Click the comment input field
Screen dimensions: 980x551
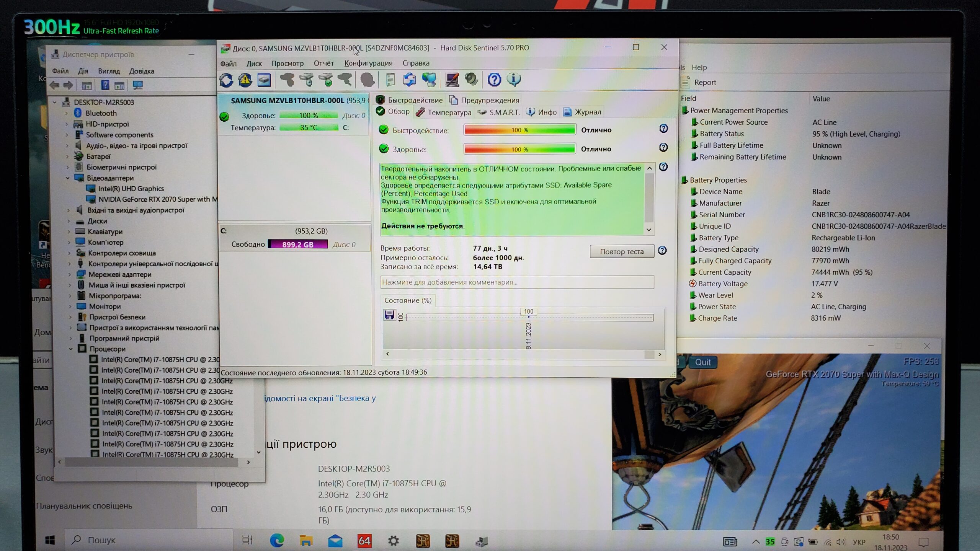[517, 282]
